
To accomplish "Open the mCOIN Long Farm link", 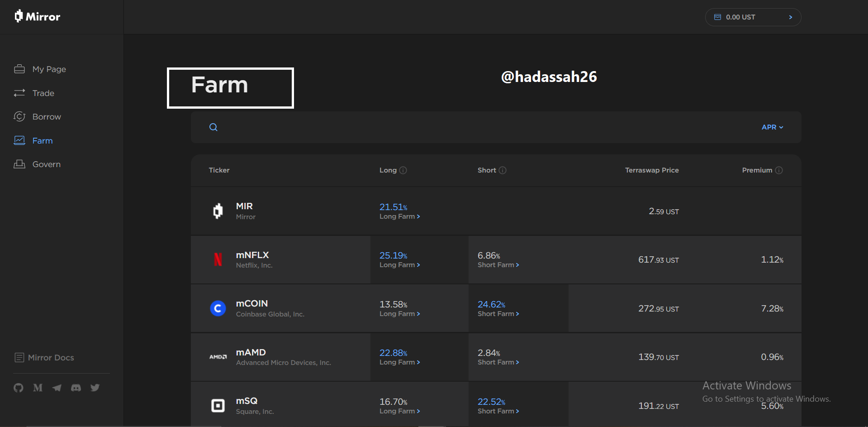I will (x=400, y=314).
